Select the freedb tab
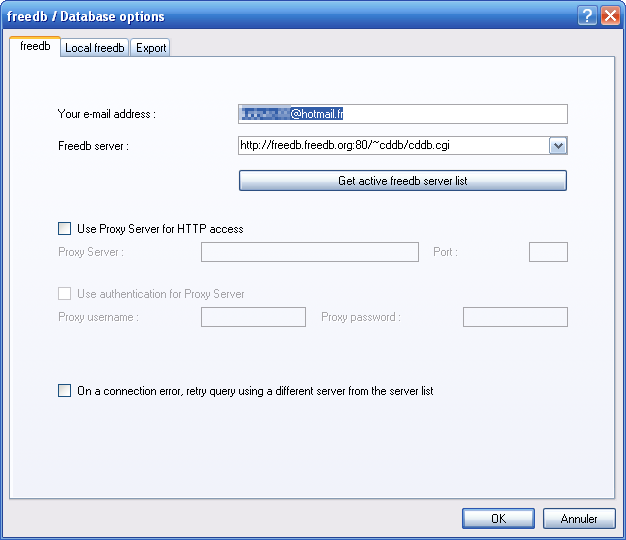Viewport: 626px width, 540px height. pyautogui.click(x=35, y=47)
